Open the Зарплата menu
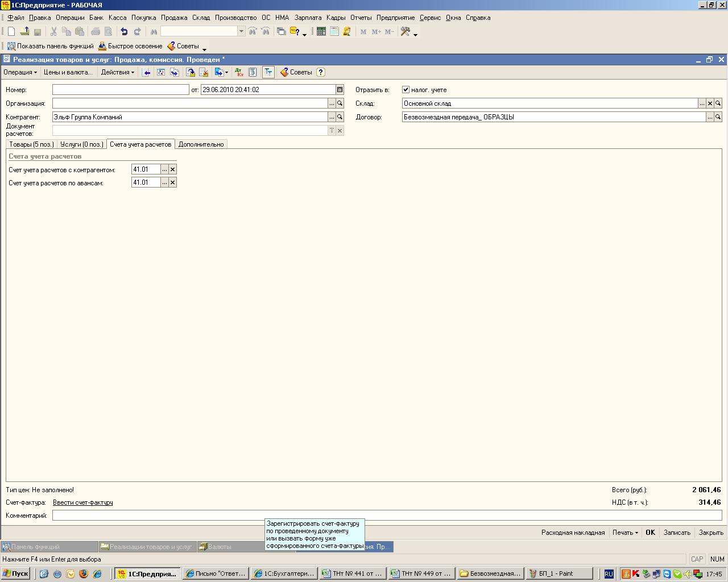This screenshot has width=728, height=582. tap(308, 18)
